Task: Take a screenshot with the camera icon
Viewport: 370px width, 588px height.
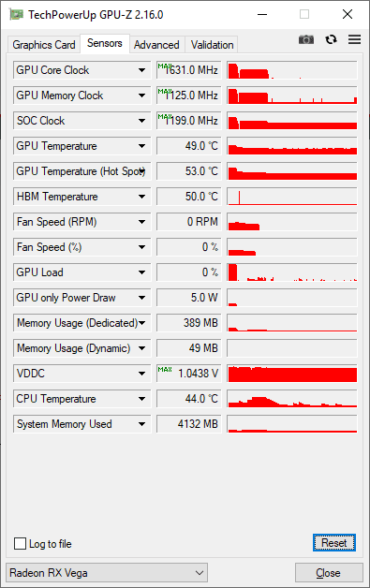Action: (x=305, y=39)
